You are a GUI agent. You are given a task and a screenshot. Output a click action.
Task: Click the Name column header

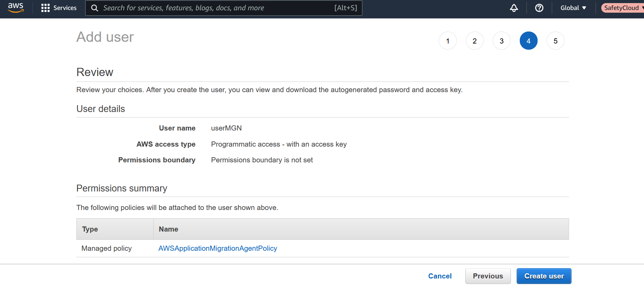point(361,229)
